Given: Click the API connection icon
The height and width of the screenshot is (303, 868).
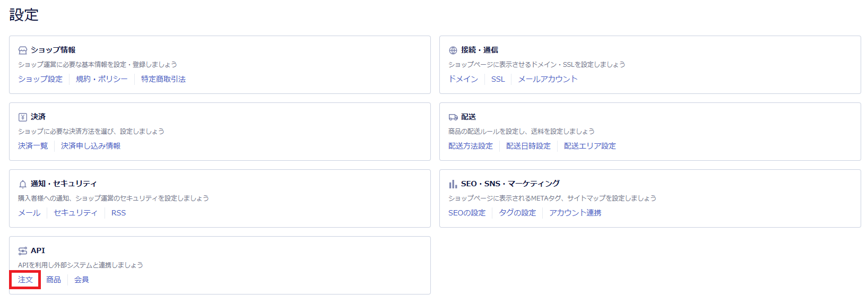Looking at the screenshot, I should (x=22, y=251).
